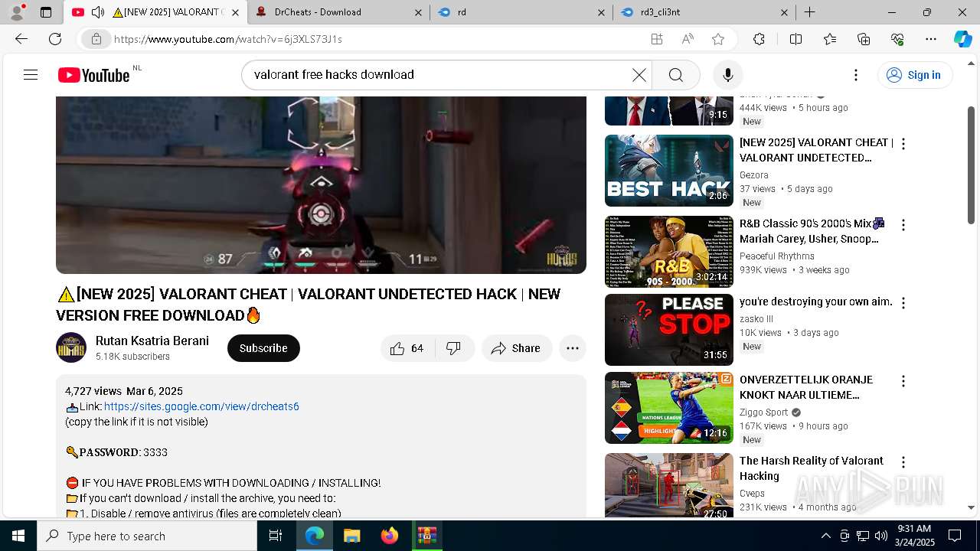Image resolution: width=980 pixels, height=551 pixels.
Task: Open tab actions menu in Edge
Action: (x=46, y=12)
